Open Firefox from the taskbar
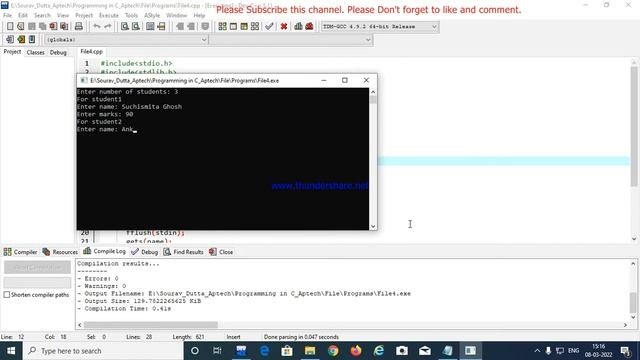Screen dimensions: 640x360 click(356, 351)
